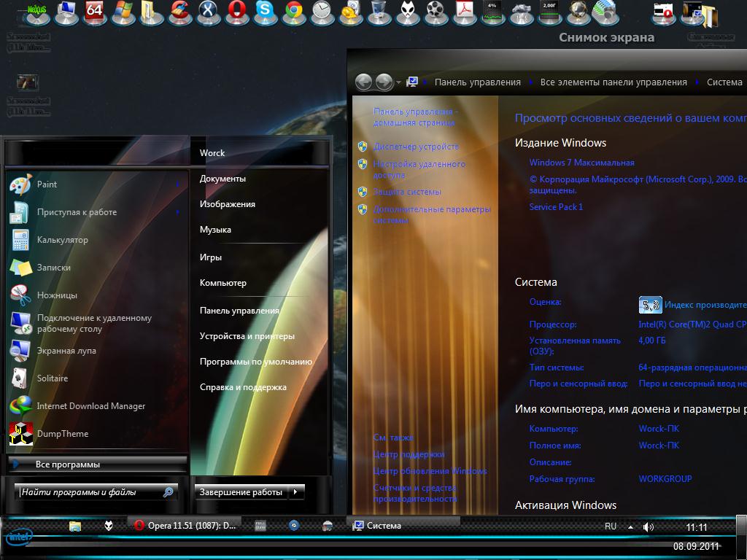Viewport: 747px width, 560px height.
Task: Click the Windows flag dock icon
Action: [123, 13]
